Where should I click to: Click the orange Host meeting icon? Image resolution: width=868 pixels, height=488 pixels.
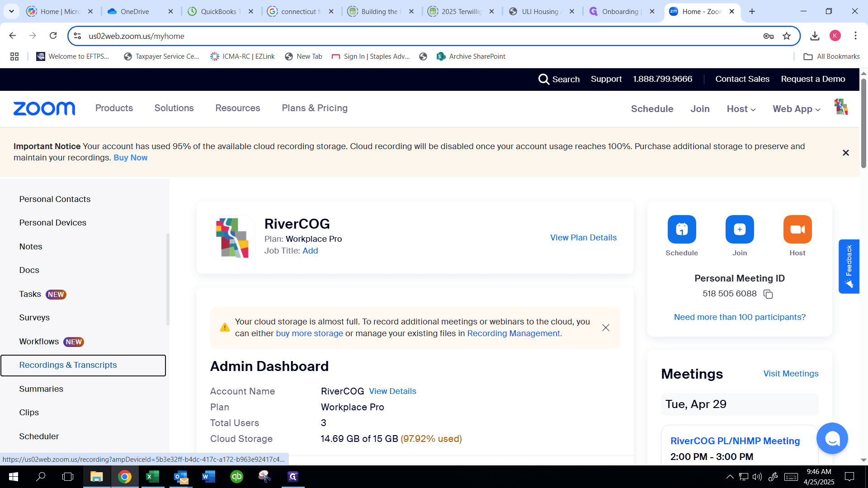coord(797,230)
